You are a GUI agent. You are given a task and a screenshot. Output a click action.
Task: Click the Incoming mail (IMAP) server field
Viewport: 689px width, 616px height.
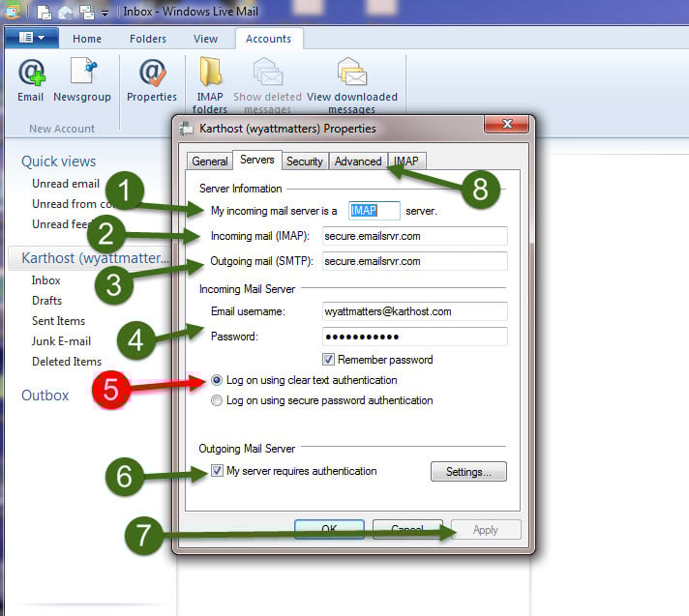[414, 236]
